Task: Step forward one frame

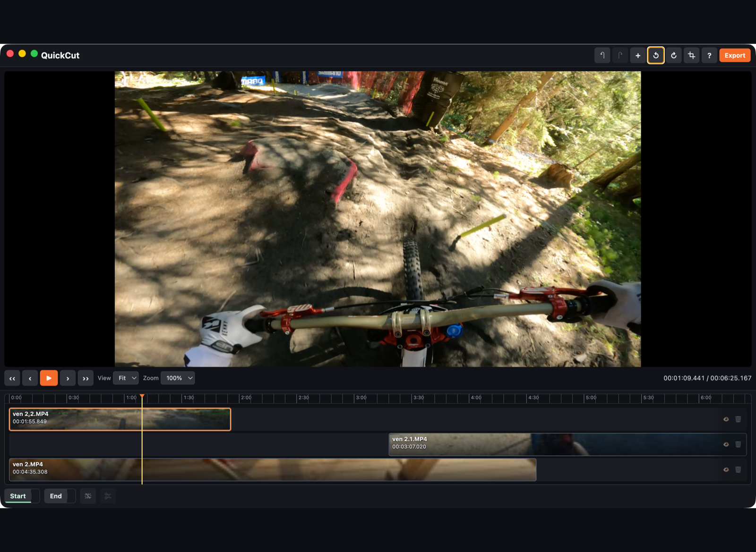Action: (x=68, y=378)
